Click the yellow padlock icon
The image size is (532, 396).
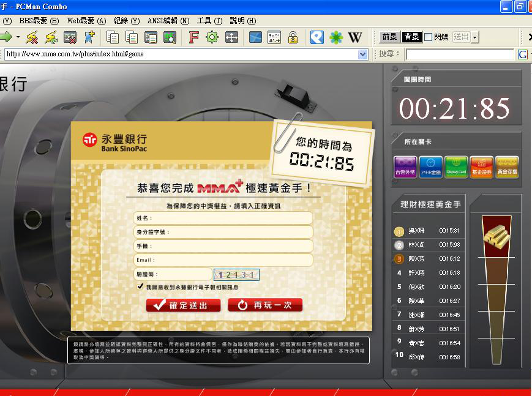click(293, 37)
